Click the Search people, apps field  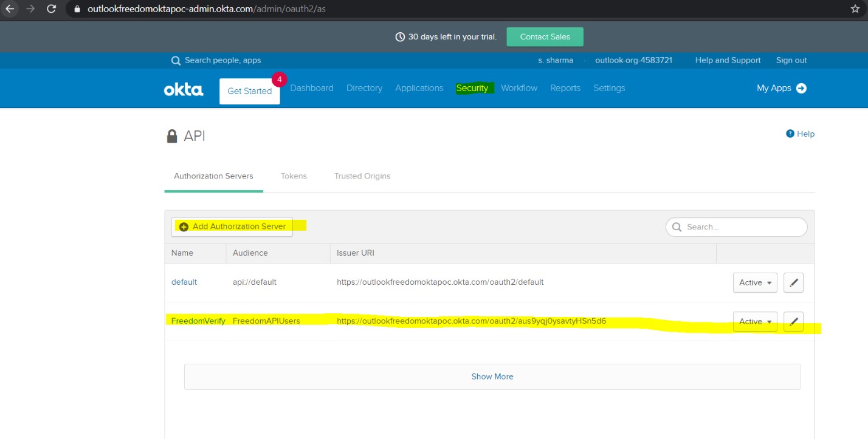[x=222, y=60]
